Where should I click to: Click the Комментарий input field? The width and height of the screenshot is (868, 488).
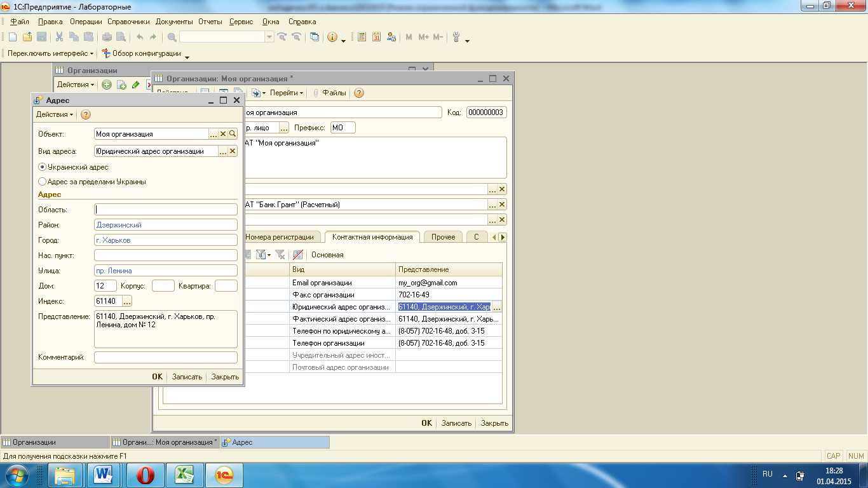[x=165, y=357]
